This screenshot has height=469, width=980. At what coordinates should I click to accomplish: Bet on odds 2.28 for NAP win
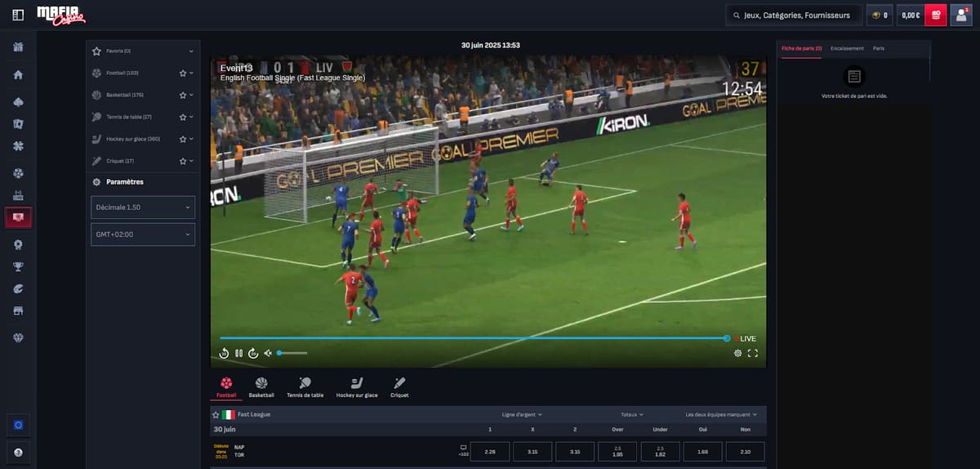490,452
